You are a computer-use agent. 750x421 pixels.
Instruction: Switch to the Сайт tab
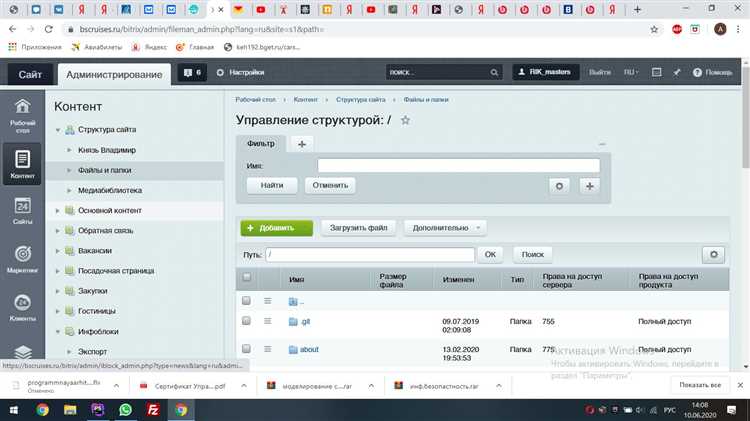30,75
